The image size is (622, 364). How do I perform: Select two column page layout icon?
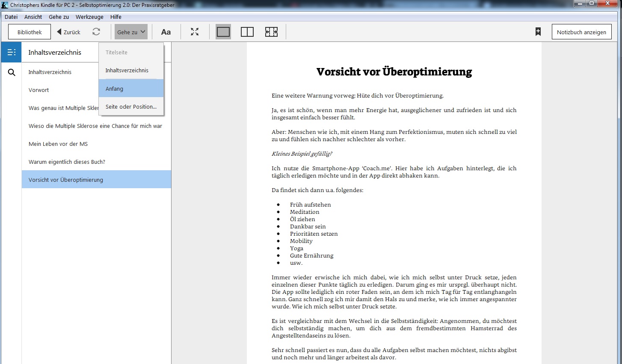247,32
